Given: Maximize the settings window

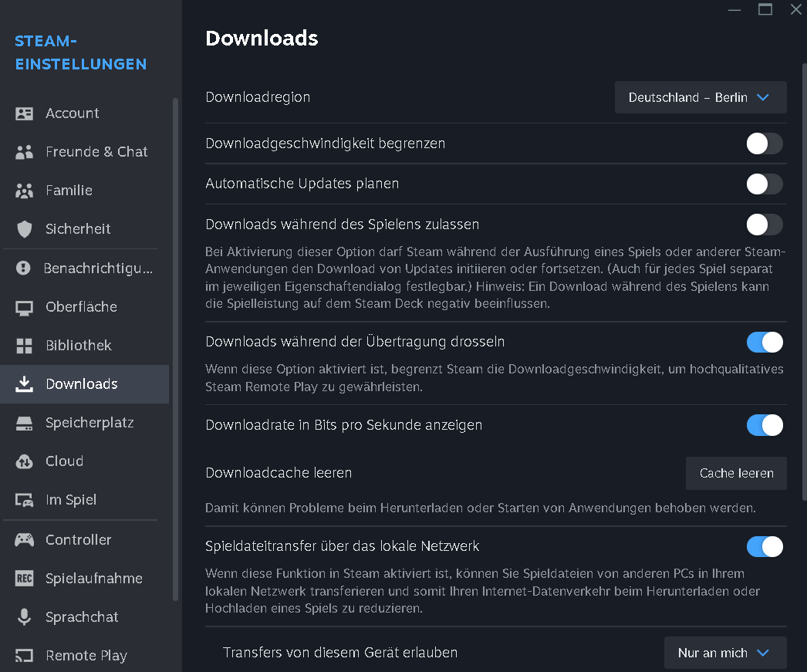Looking at the screenshot, I should coord(765,9).
